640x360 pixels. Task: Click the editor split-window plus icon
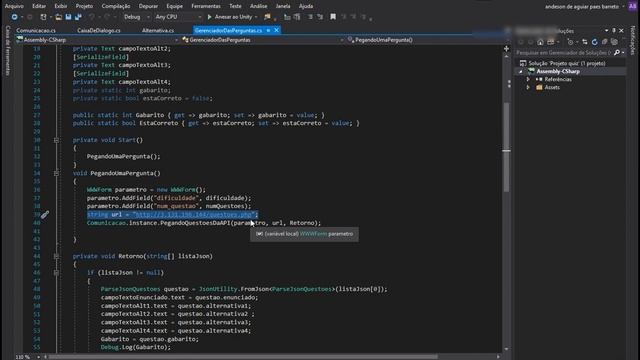[507, 49]
